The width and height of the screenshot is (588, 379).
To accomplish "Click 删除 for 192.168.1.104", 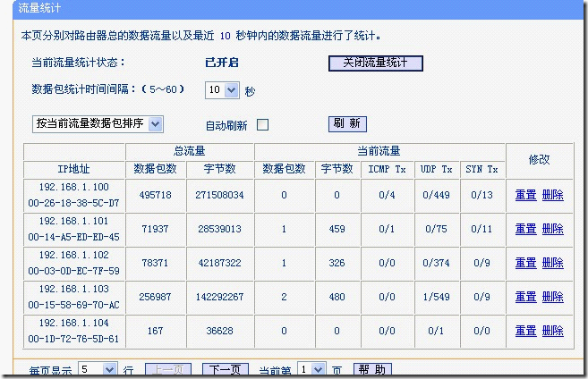I will coord(553,331).
